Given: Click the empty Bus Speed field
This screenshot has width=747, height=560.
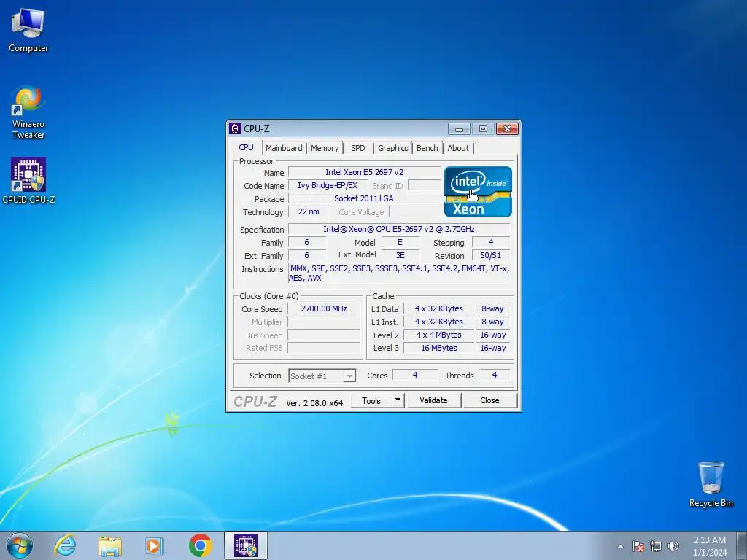Looking at the screenshot, I should pyautogui.click(x=324, y=335).
